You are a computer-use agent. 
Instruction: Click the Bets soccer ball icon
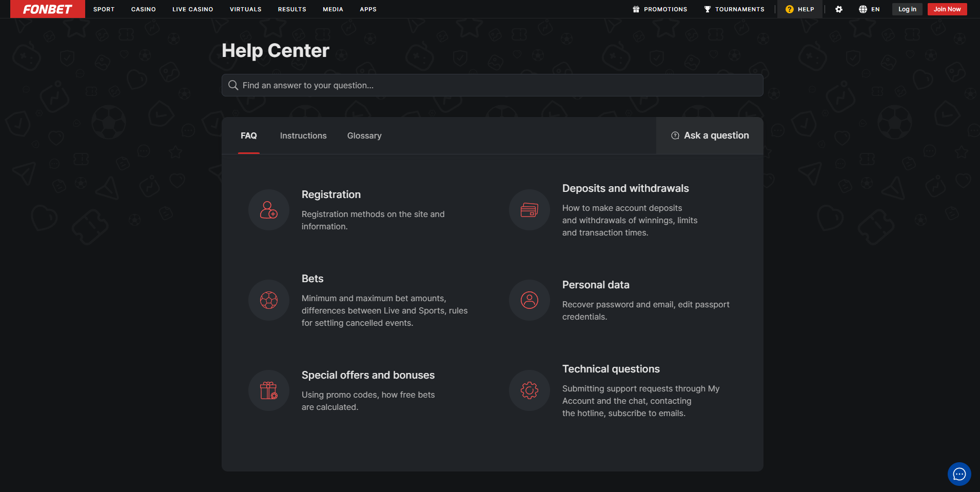pyautogui.click(x=268, y=300)
